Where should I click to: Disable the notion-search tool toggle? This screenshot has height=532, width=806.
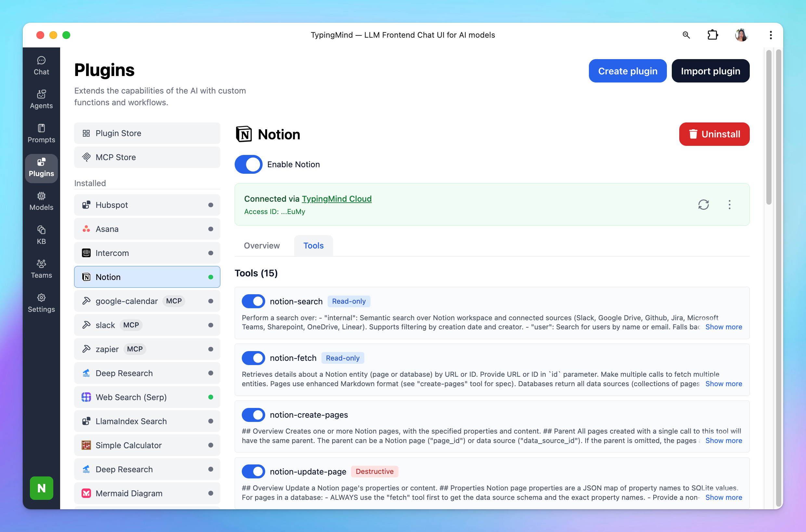click(x=253, y=301)
